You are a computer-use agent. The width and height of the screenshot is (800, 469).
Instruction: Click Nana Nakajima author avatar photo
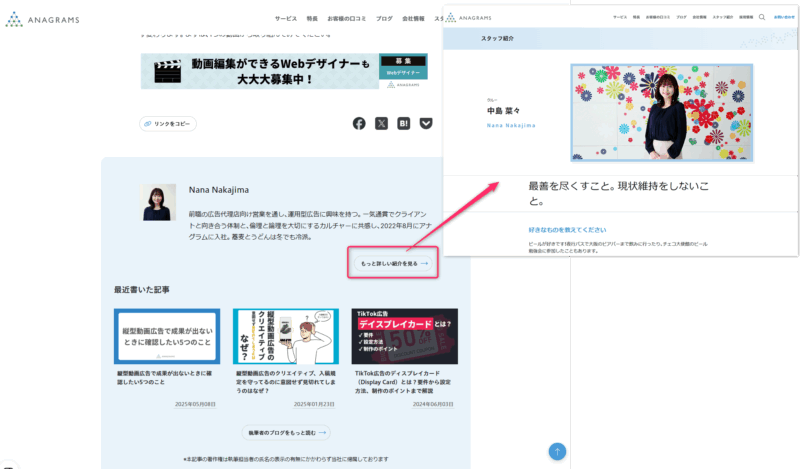pos(158,202)
